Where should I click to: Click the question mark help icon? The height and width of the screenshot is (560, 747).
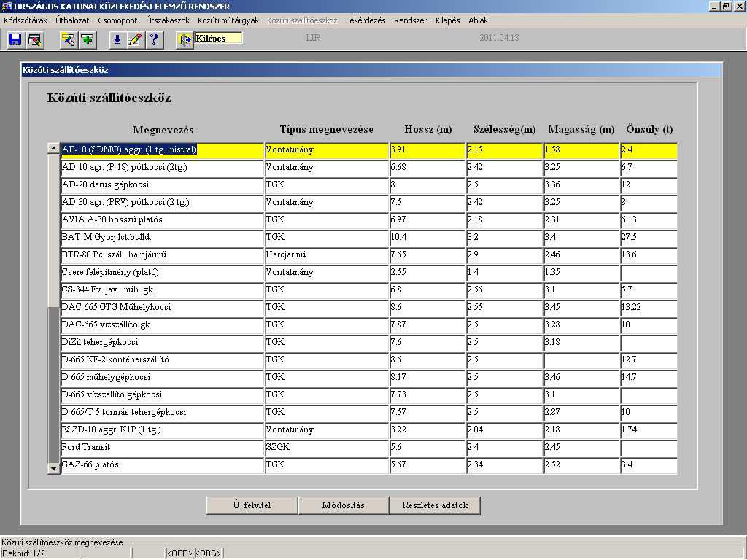[154, 39]
